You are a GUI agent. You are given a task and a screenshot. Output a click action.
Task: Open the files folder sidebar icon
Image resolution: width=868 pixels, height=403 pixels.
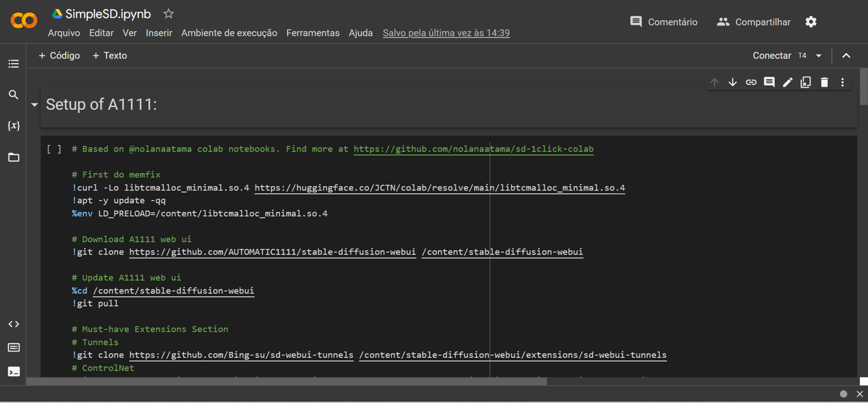click(14, 157)
